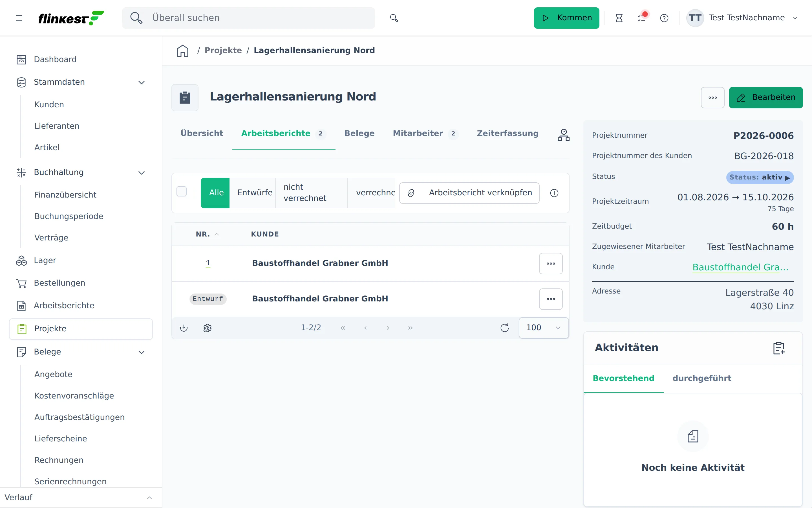Sort table by KUNDE column header

pyautogui.click(x=265, y=234)
